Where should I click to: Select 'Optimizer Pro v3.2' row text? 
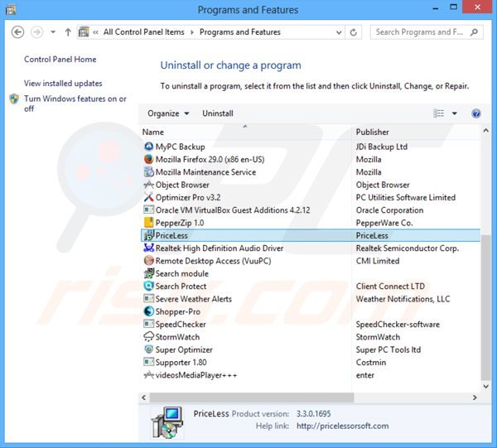[x=188, y=197]
